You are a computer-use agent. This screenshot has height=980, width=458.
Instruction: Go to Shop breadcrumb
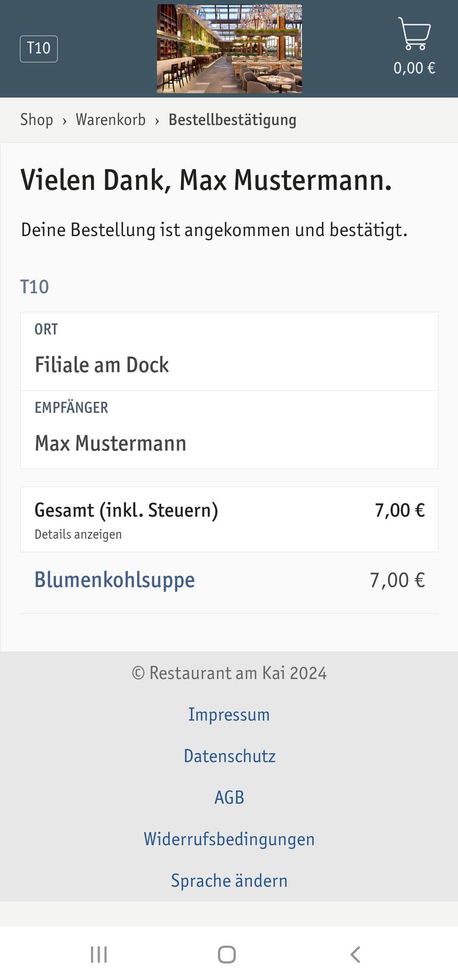(37, 120)
